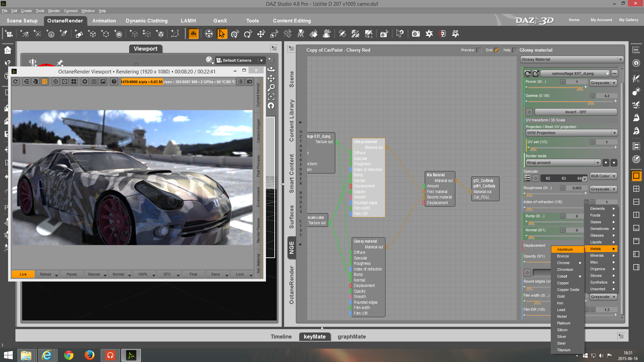The height and width of the screenshot is (362, 644).
Task: Create a new spotlight
Action: (x=63, y=34)
